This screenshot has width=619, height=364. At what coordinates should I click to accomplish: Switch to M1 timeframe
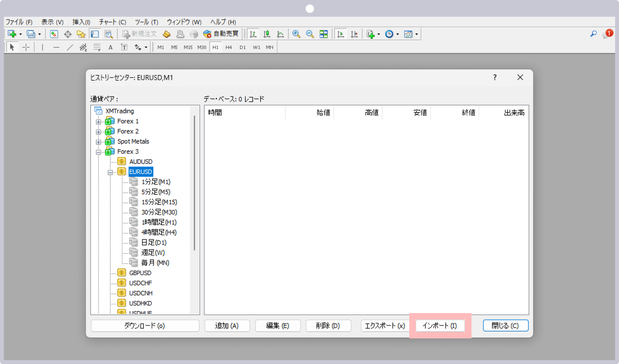tap(161, 47)
